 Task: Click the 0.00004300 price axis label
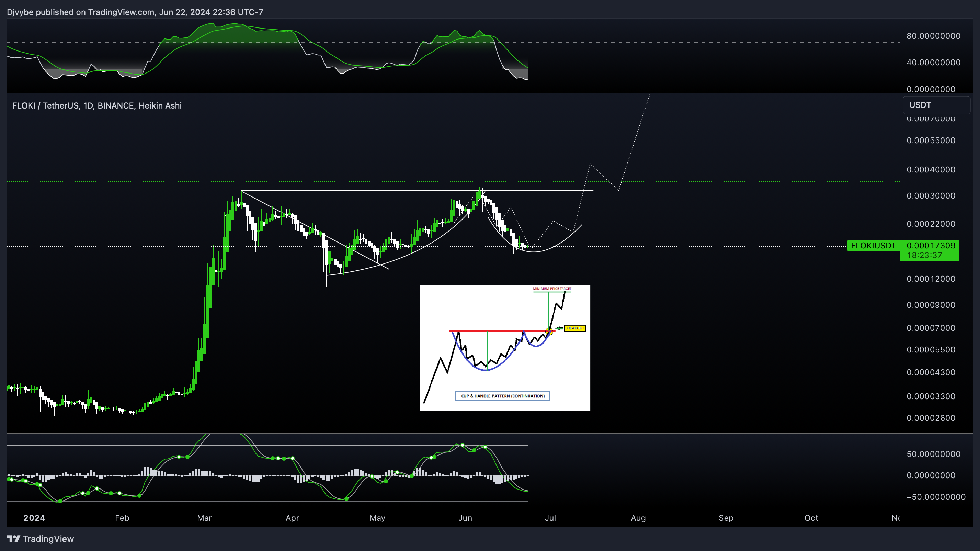tap(931, 372)
